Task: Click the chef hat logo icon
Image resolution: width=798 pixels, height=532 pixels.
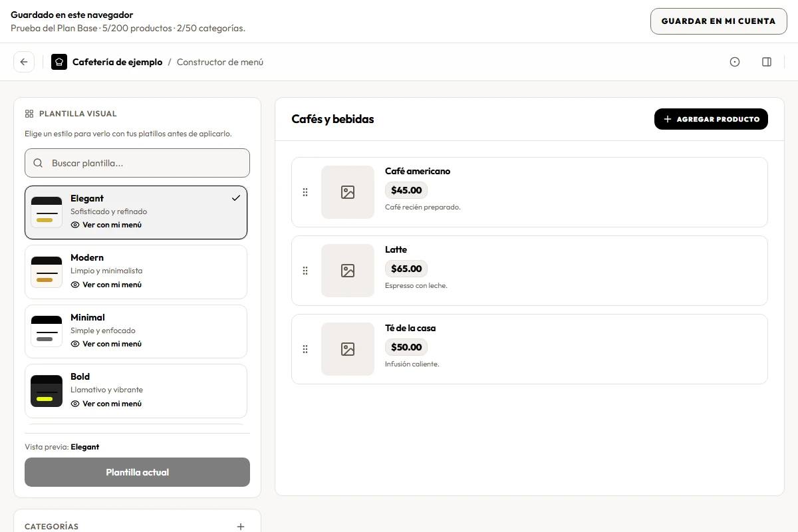Action: (59, 62)
